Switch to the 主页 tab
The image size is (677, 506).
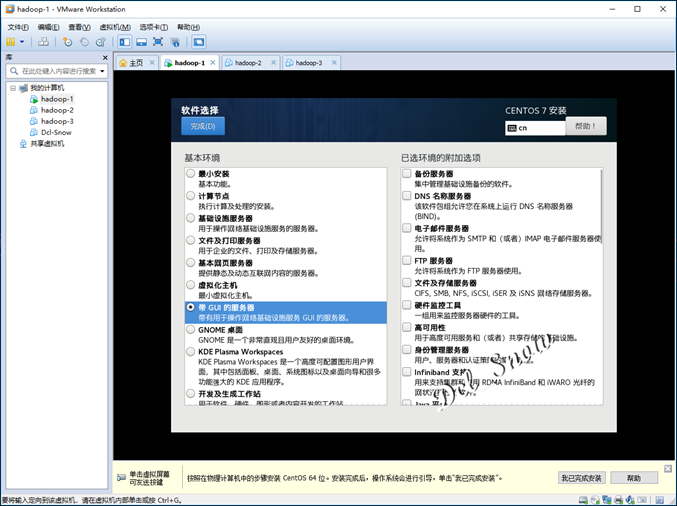coord(136,63)
